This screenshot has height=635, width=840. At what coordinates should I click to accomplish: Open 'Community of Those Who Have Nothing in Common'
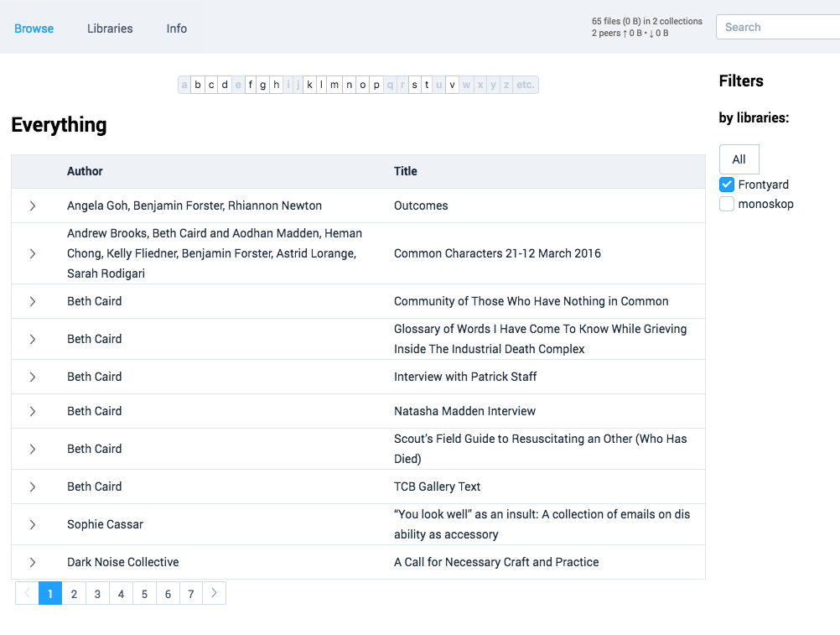[x=531, y=301]
